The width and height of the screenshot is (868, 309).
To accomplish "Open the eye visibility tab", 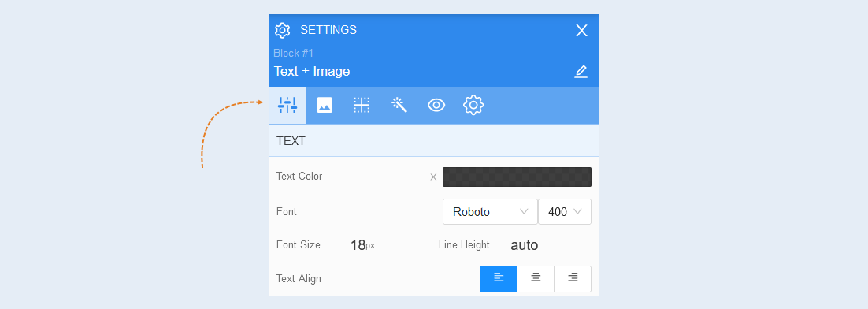I will (436, 105).
